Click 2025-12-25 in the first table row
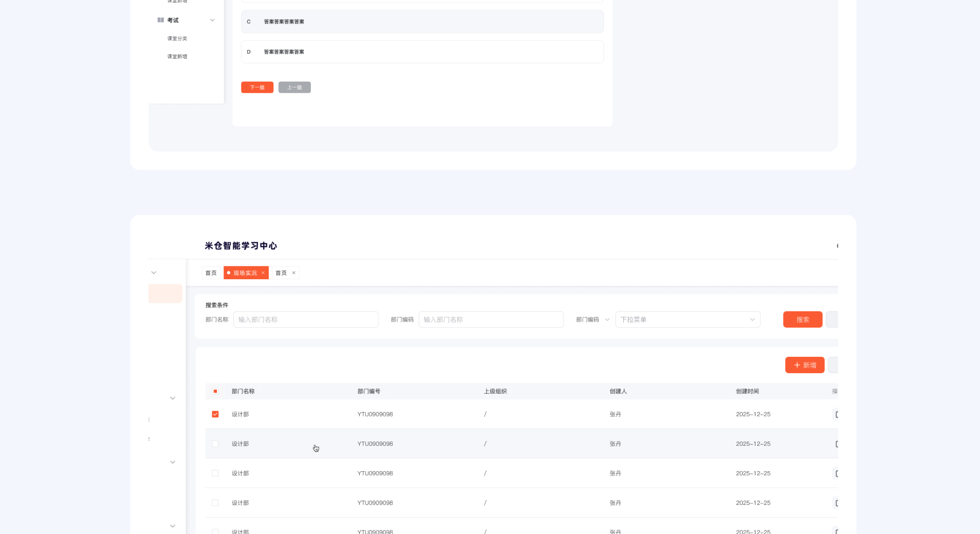 pos(753,414)
